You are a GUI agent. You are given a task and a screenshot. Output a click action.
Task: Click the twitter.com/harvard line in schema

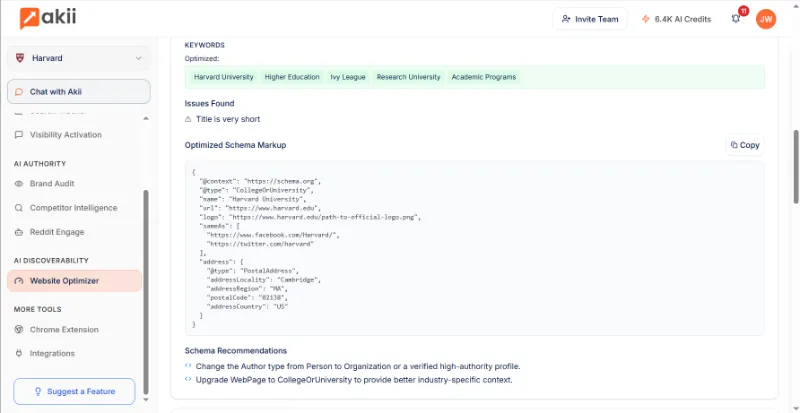click(x=260, y=244)
